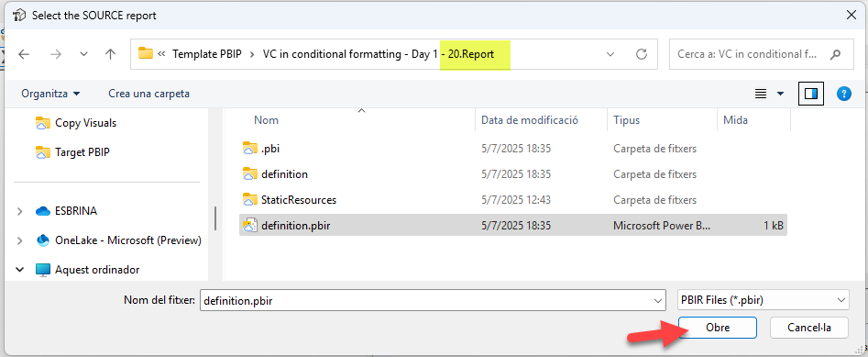Click the Cancel·la button

click(808, 328)
